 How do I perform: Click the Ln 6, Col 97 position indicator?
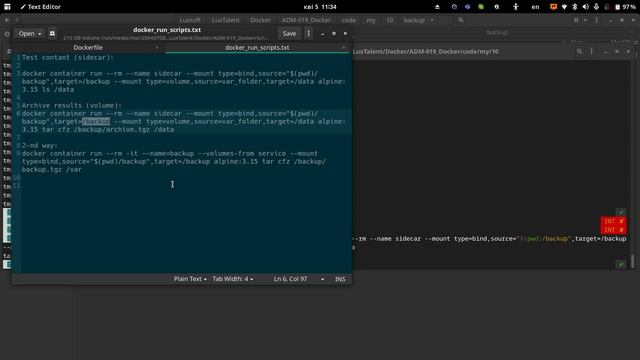[x=290, y=279]
